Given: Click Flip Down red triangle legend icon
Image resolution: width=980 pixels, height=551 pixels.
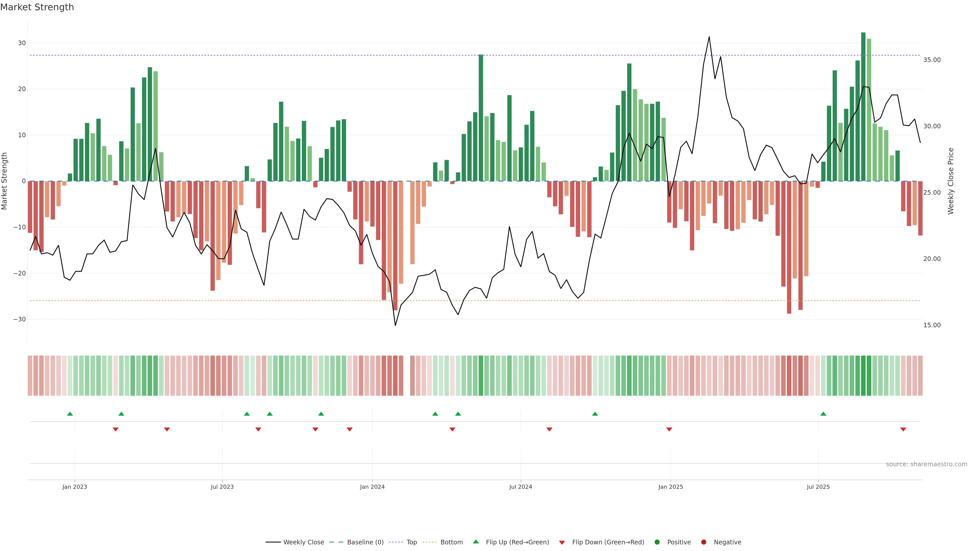Looking at the screenshot, I should pos(562,543).
